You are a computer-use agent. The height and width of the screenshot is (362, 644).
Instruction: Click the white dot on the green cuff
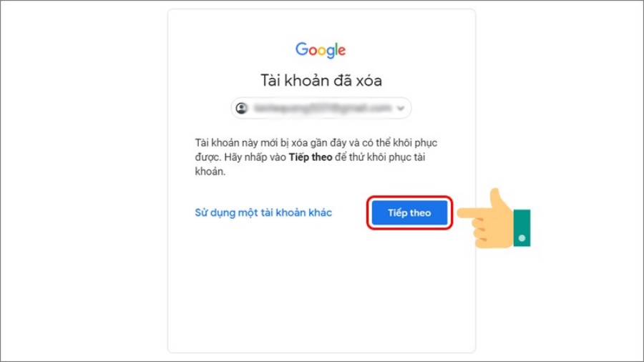click(522, 238)
